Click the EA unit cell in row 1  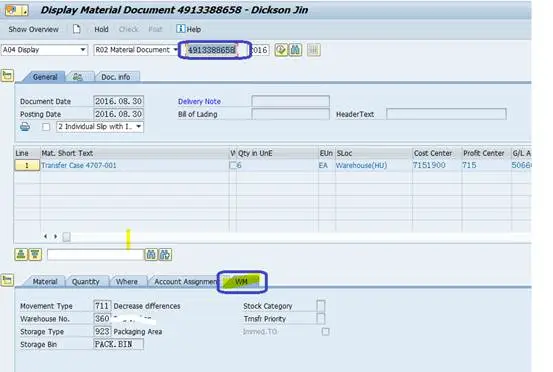[323, 165]
